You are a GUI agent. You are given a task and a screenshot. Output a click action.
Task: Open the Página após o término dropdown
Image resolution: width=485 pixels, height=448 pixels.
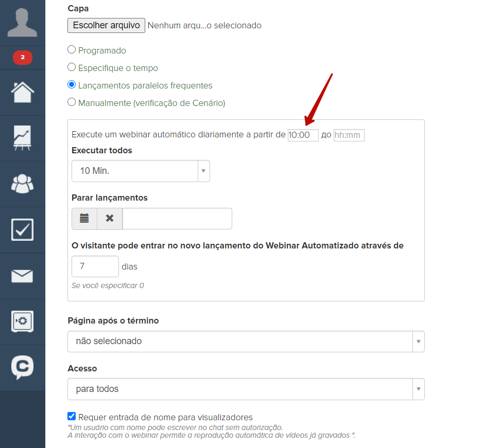246,342
